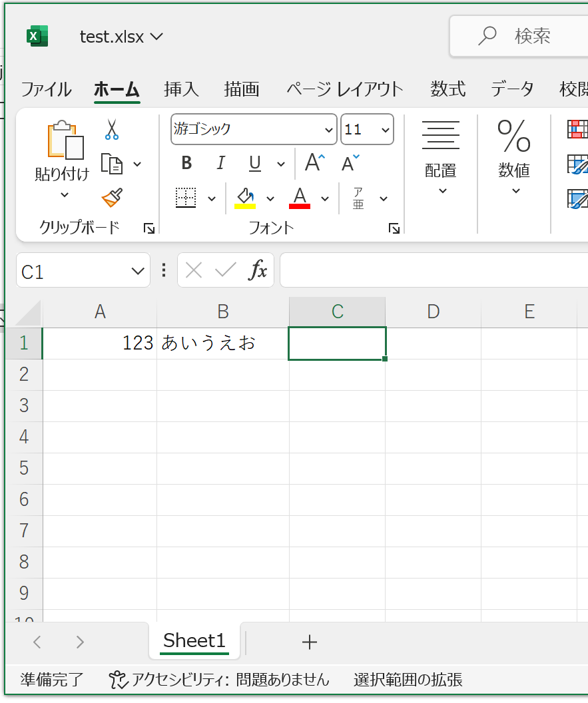
Task: Expand border style options arrow
Action: [x=212, y=198]
